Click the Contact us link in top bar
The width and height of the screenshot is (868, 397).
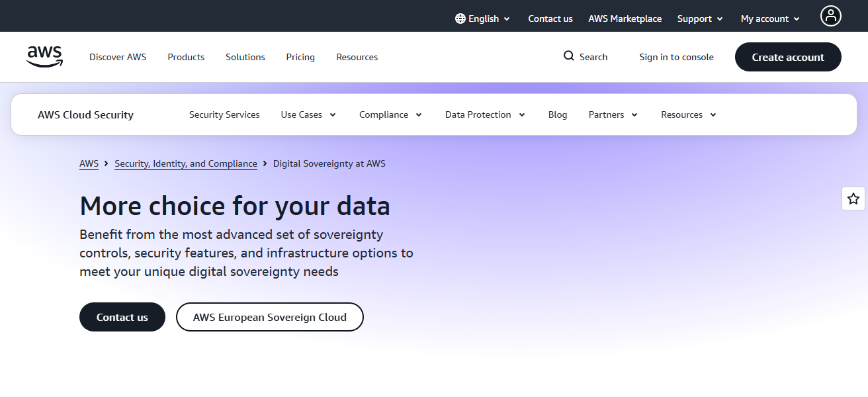550,19
